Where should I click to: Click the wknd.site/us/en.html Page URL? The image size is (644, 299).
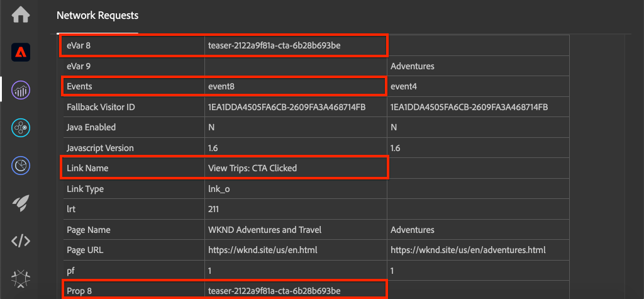(263, 250)
